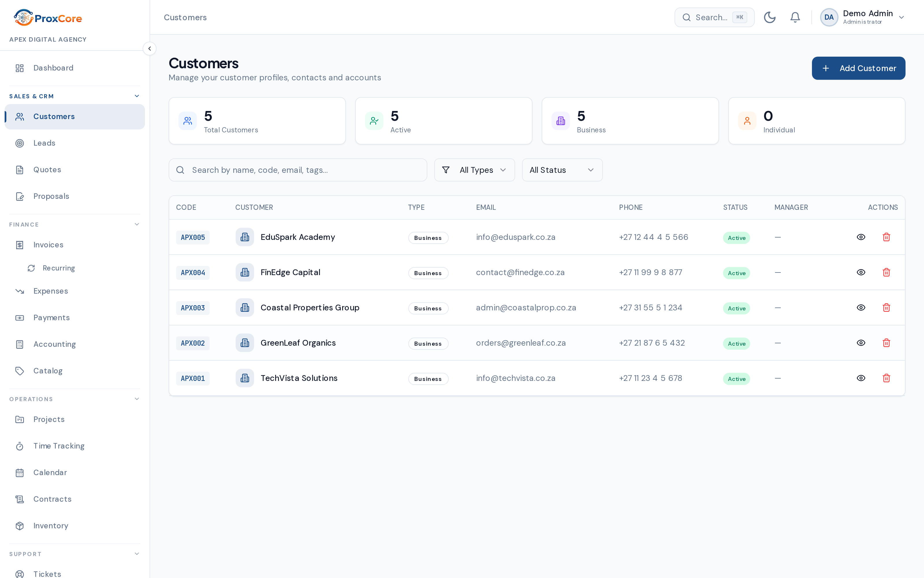Screen dimensions: 924x578
Task: Open Time Tracking in sidebar
Action: point(74,446)
